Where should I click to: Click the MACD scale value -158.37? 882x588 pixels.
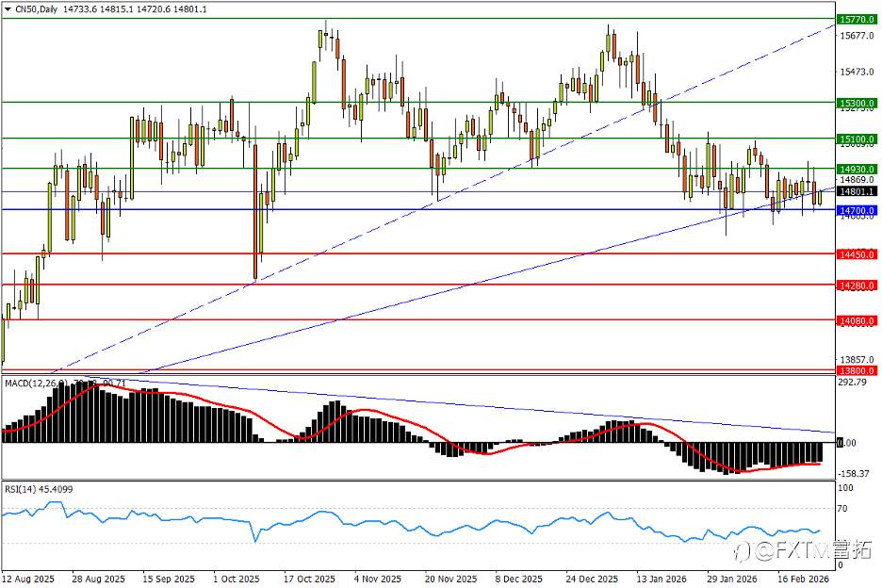tap(854, 474)
